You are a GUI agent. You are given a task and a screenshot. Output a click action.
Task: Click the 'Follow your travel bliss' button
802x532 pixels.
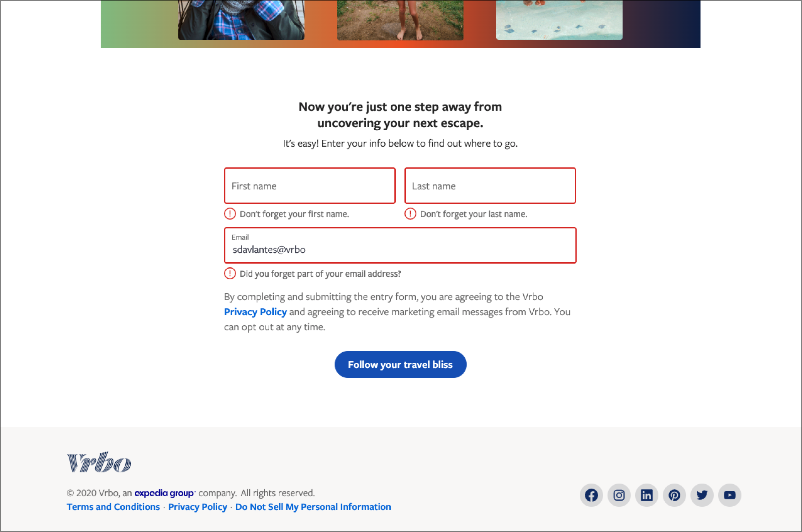tap(400, 365)
